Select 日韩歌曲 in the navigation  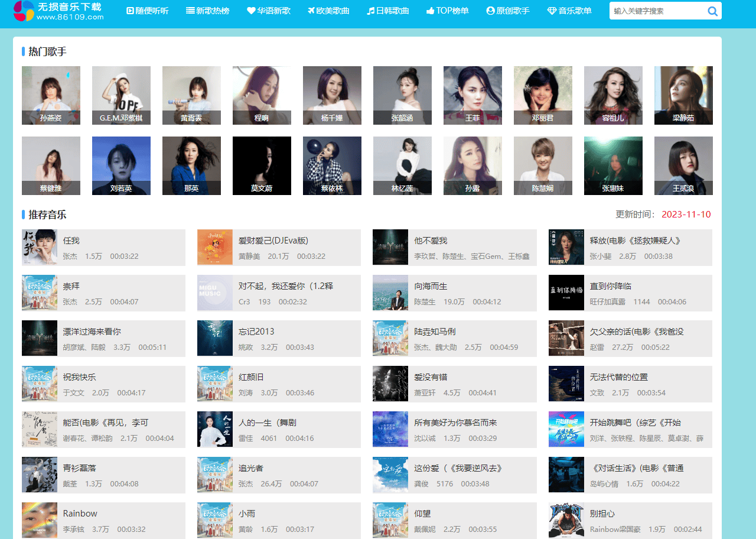tap(387, 11)
